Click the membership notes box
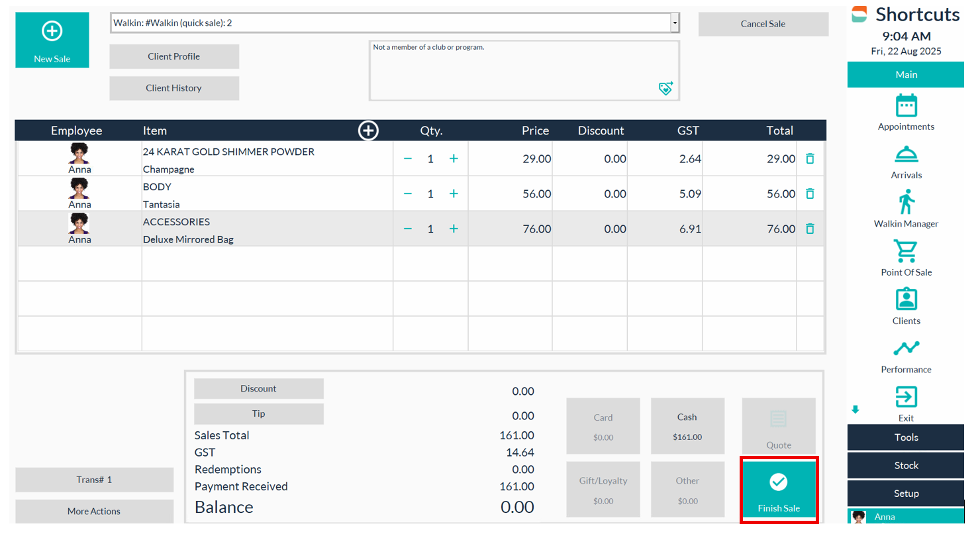The width and height of the screenshot is (980, 542). pyautogui.click(x=524, y=71)
